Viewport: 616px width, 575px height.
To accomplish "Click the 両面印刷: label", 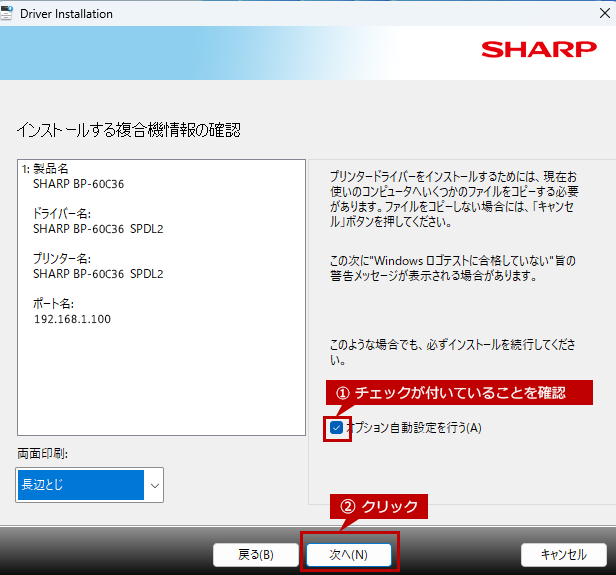I will pos(42,454).
